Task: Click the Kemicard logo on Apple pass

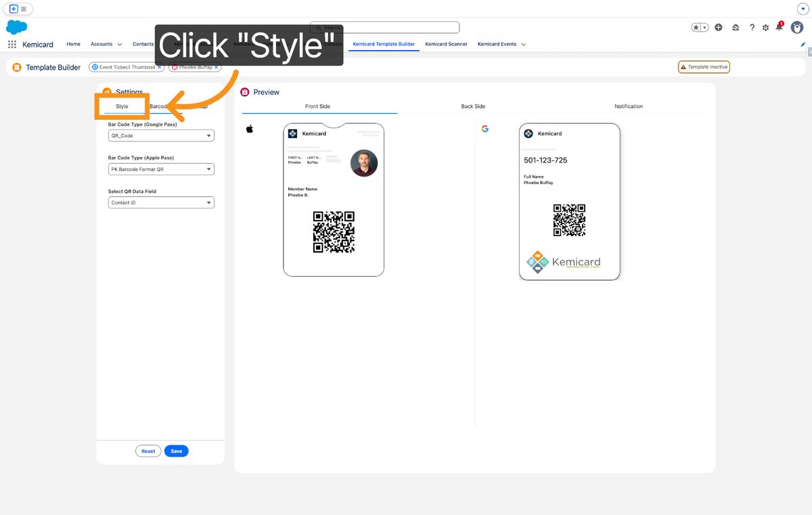Action: [292, 133]
